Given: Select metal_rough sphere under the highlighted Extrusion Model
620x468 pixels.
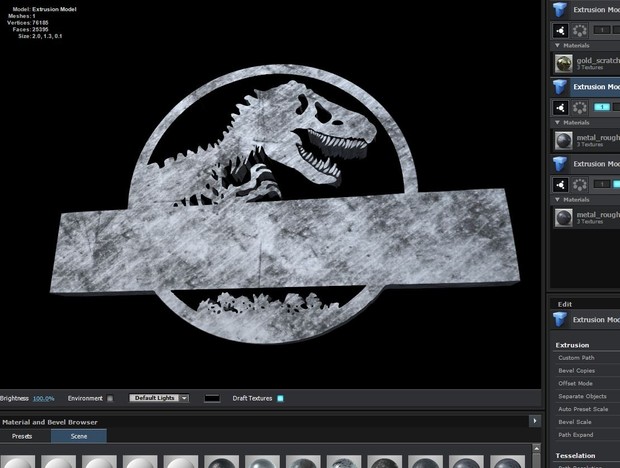Looking at the screenshot, I should pos(563,141).
